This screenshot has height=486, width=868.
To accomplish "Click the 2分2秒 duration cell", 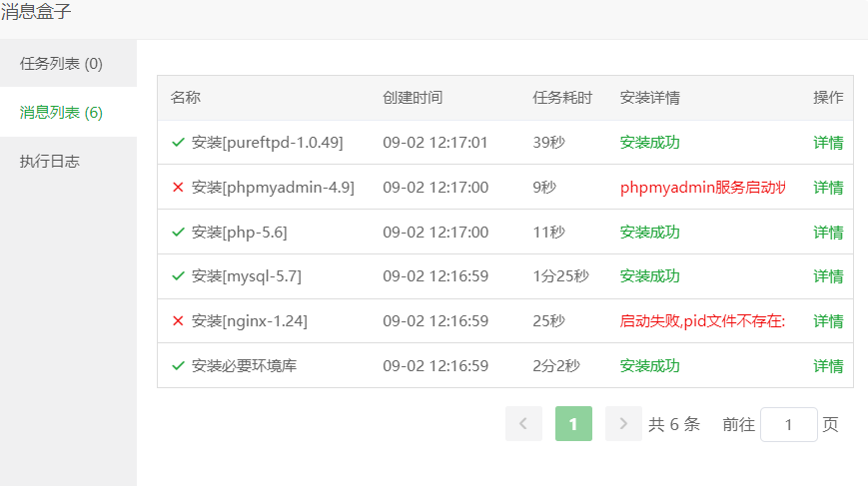I will point(556,365).
